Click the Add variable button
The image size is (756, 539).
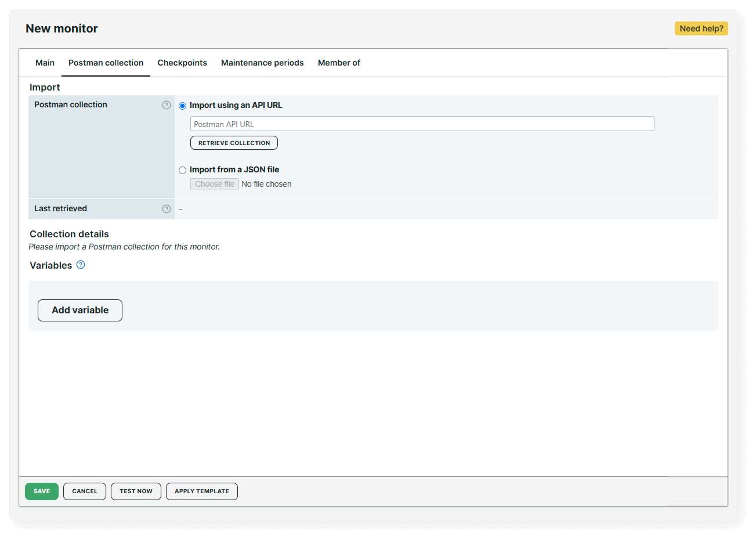(x=79, y=310)
